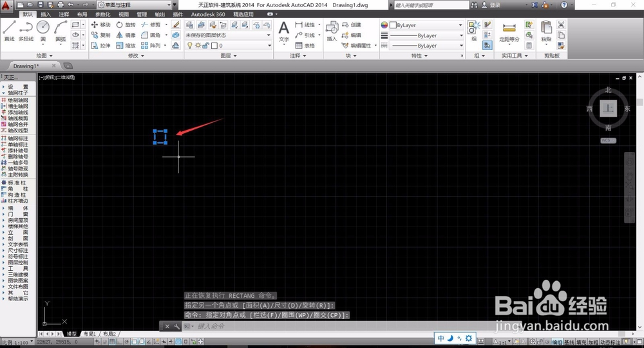This screenshot has height=348, width=644.
Task: Switch to the 插入 ribbon tab
Action: pyautogui.click(x=46, y=14)
